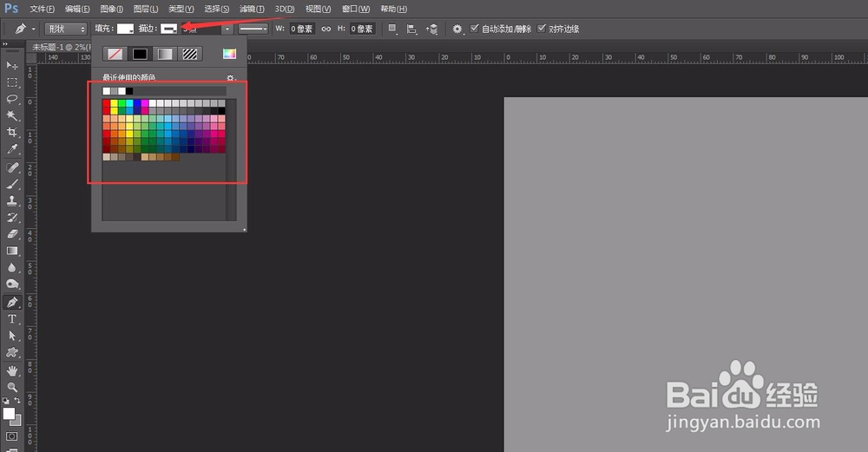Set stroke type to Pattern
868x452 pixels.
190,54
